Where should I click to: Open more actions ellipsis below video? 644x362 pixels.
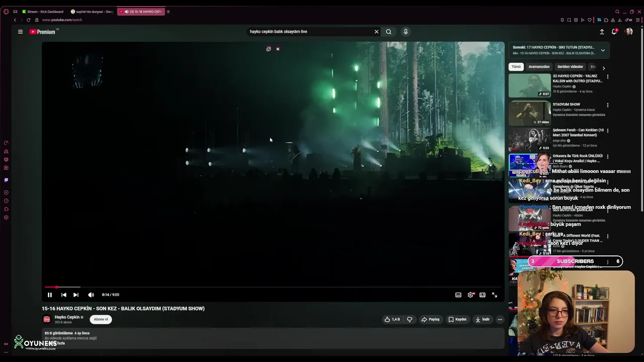tap(500, 319)
